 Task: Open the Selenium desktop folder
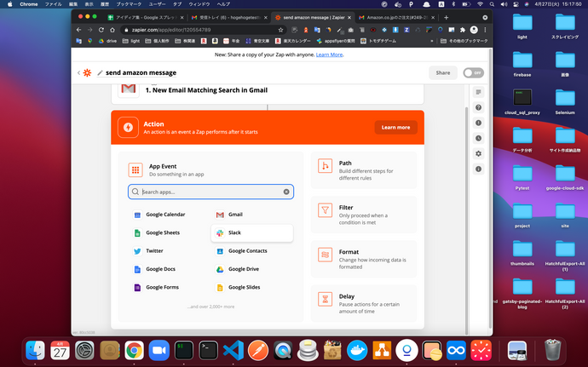[x=565, y=102]
